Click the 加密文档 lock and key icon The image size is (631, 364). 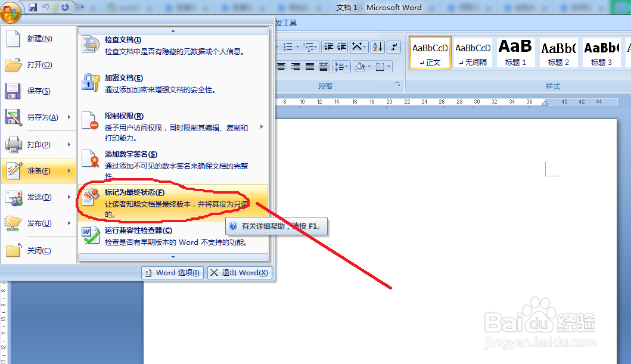pyautogui.click(x=91, y=82)
